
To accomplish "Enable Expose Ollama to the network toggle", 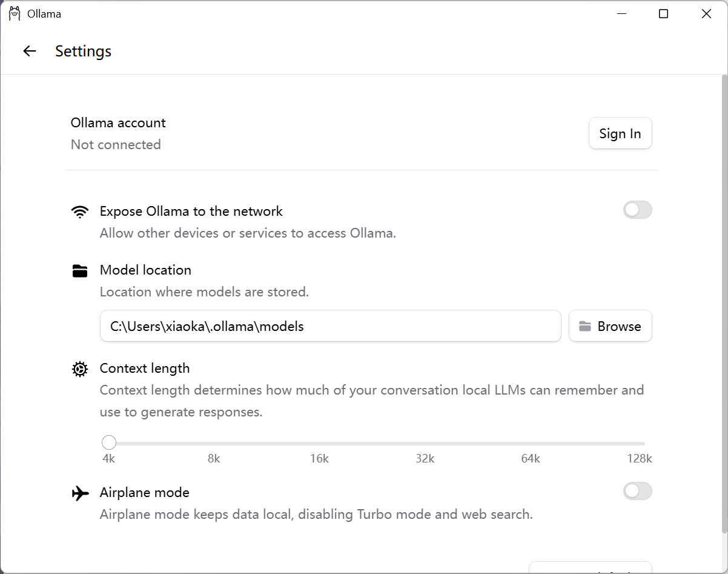I will click(638, 210).
